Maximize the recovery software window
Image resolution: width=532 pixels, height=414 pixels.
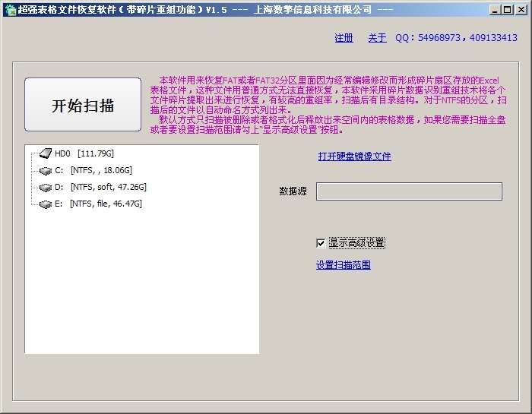(x=507, y=10)
